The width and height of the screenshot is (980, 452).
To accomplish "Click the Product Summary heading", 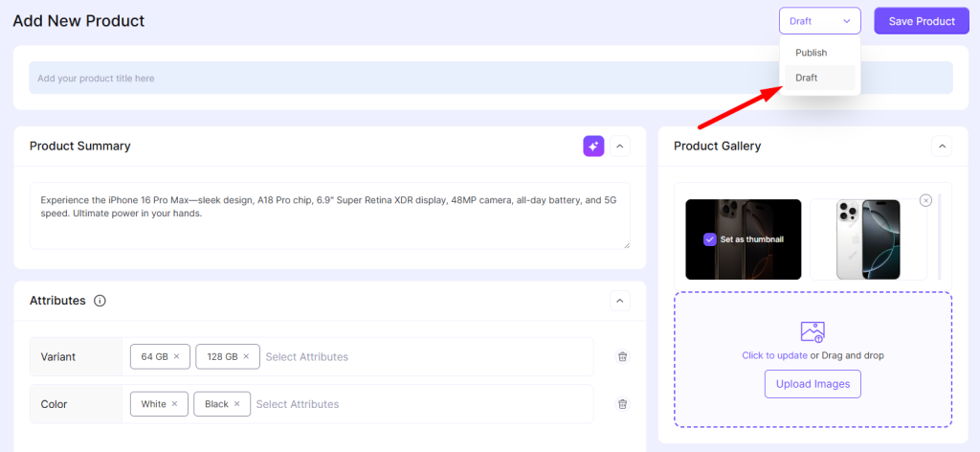I will (80, 147).
